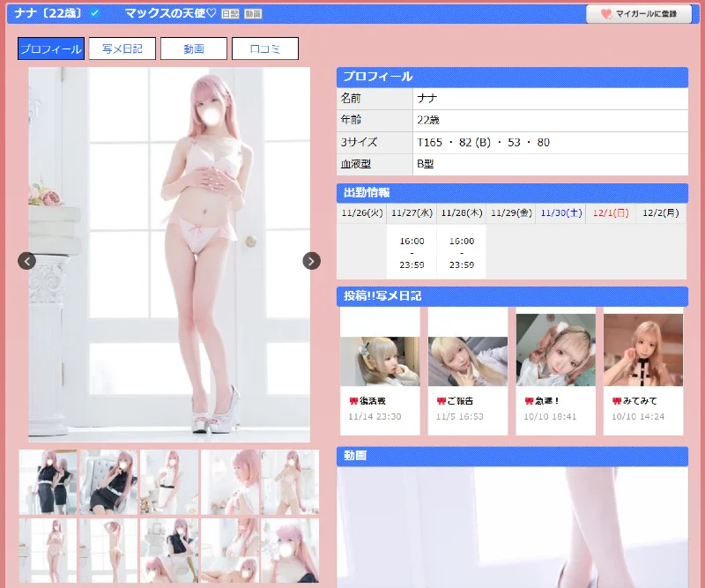Click the 日記 badge in the header

tap(229, 14)
